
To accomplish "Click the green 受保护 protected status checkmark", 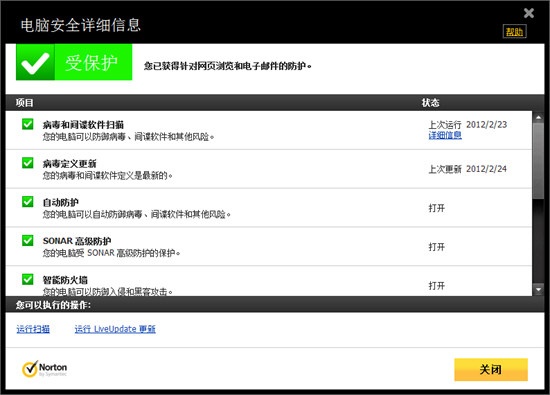I will 35,62.
